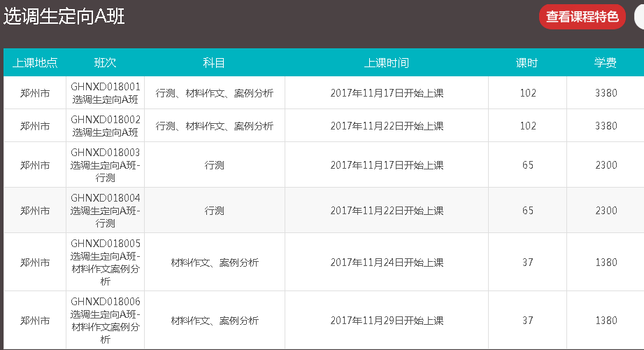This screenshot has height=350, width=644.
Task: Click the 上课时间 column header
Action: click(x=387, y=62)
